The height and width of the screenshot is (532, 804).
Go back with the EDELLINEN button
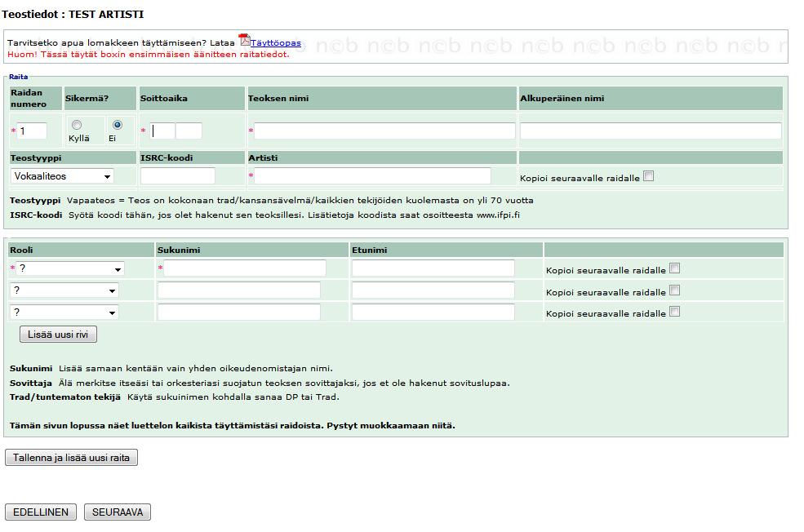point(41,512)
